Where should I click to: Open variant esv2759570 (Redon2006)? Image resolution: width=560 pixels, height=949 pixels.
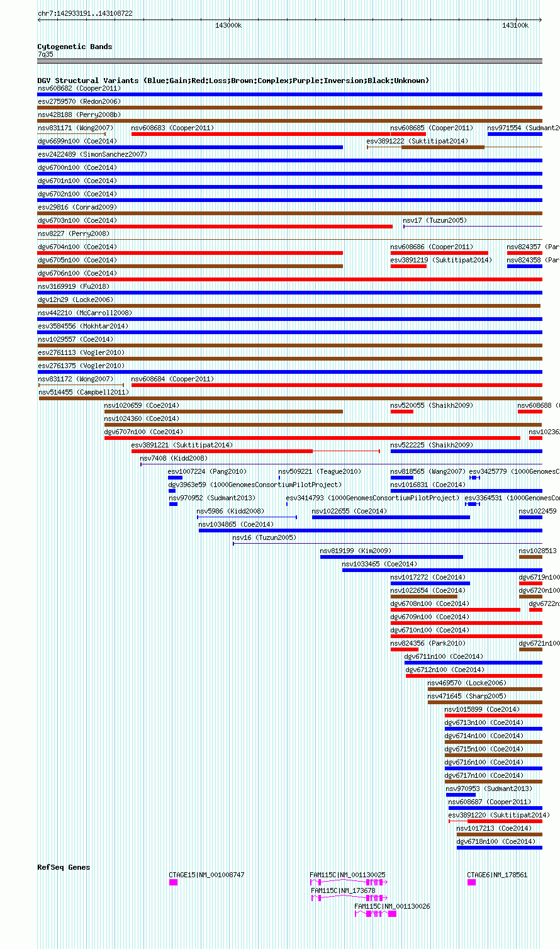tap(289, 108)
